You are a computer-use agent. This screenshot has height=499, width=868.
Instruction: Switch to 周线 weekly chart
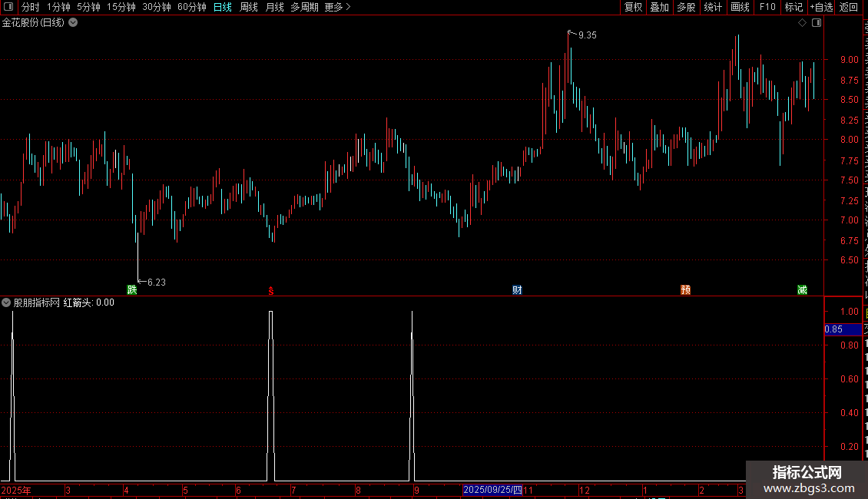pyautogui.click(x=249, y=7)
